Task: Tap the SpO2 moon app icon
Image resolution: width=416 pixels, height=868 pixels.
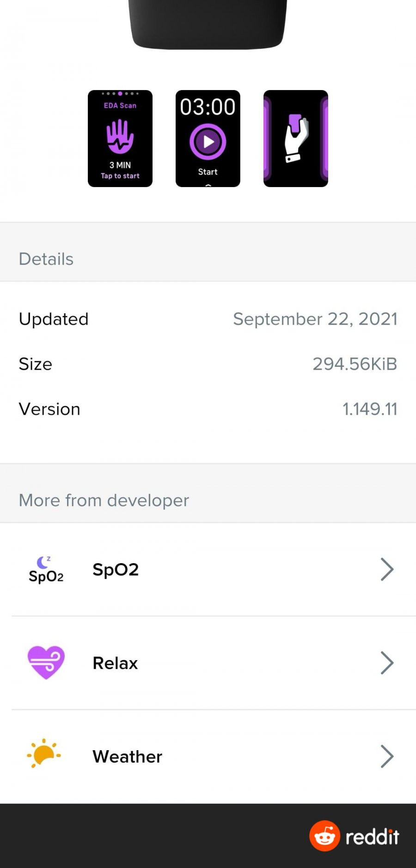Action: tap(46, 570)
